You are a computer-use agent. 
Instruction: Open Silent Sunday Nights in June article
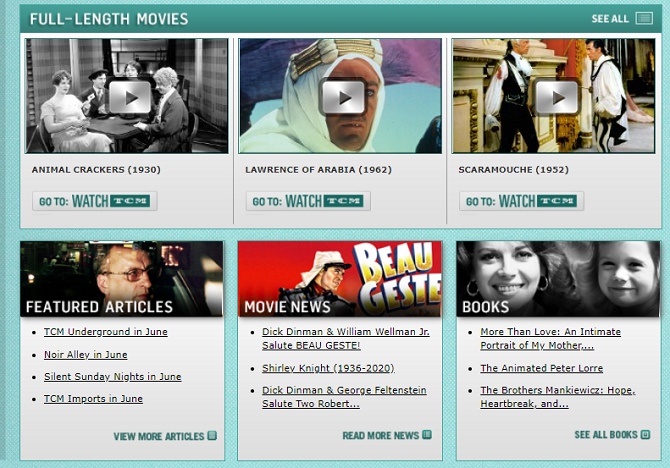click(x=112, y=377)
